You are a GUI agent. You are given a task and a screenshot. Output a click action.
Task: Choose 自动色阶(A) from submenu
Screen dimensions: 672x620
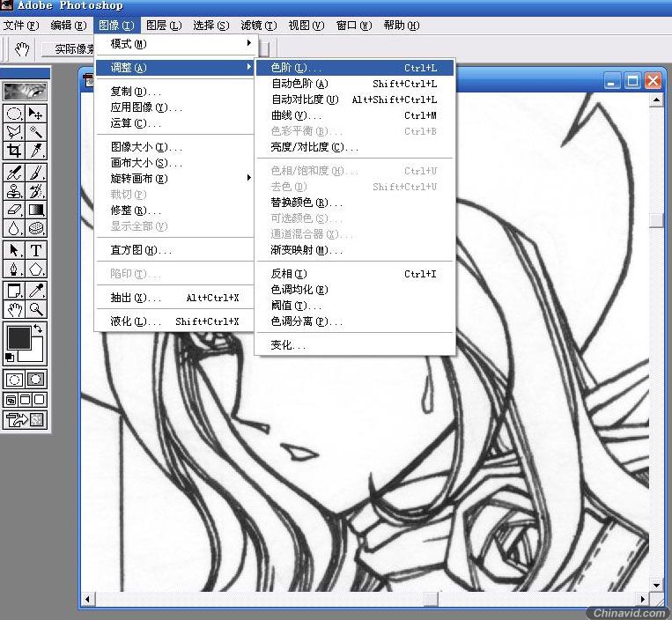tap(355, 84)
